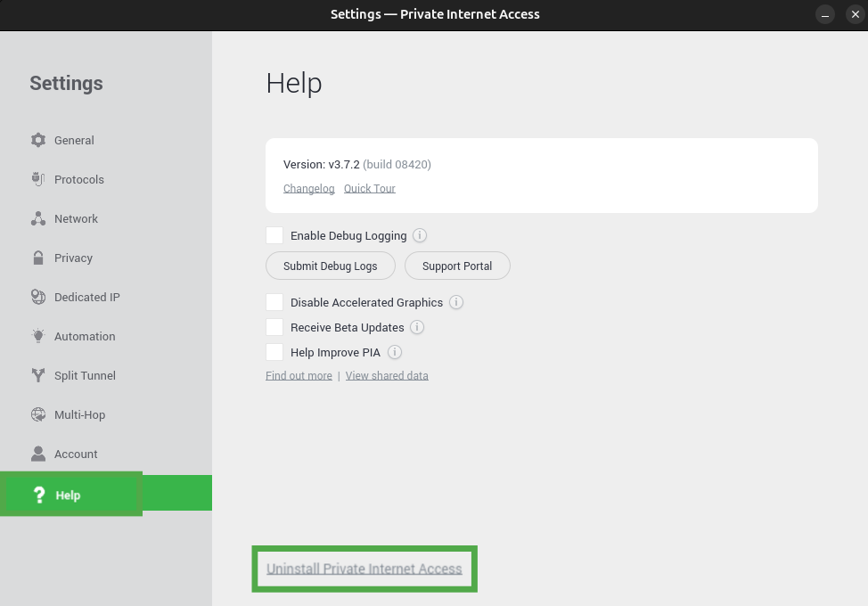
Task: Show info for Disable Accelerated Graphics
Action: pos(456,302)
